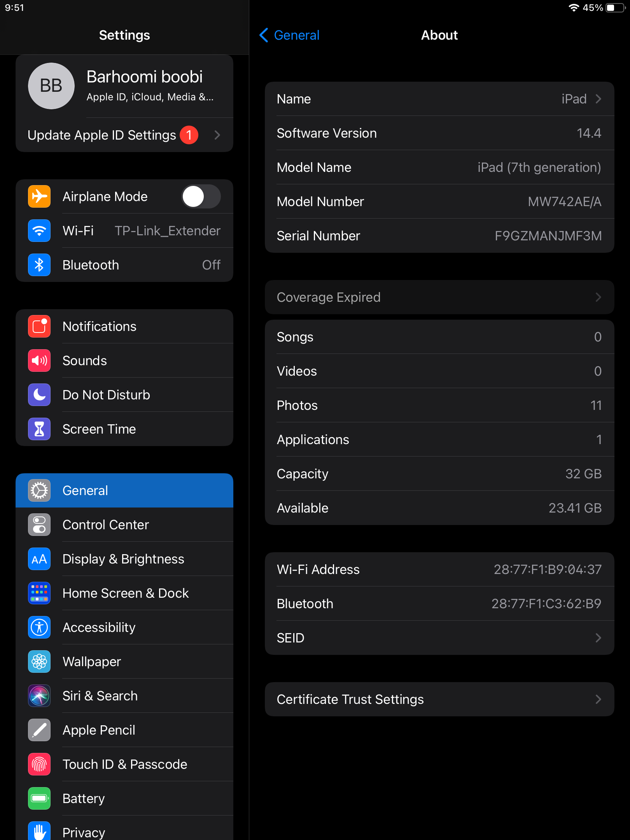This screenshot has width=630, height=840.
Task: Tap the Notifications icon
Action: tap(39, 326)
